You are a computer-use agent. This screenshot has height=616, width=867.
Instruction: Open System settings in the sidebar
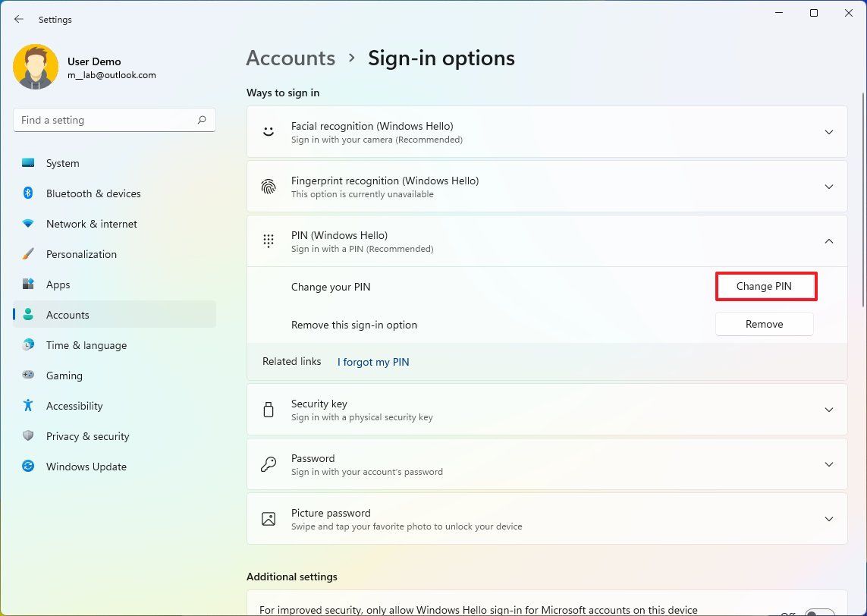[x=62, y=163]
